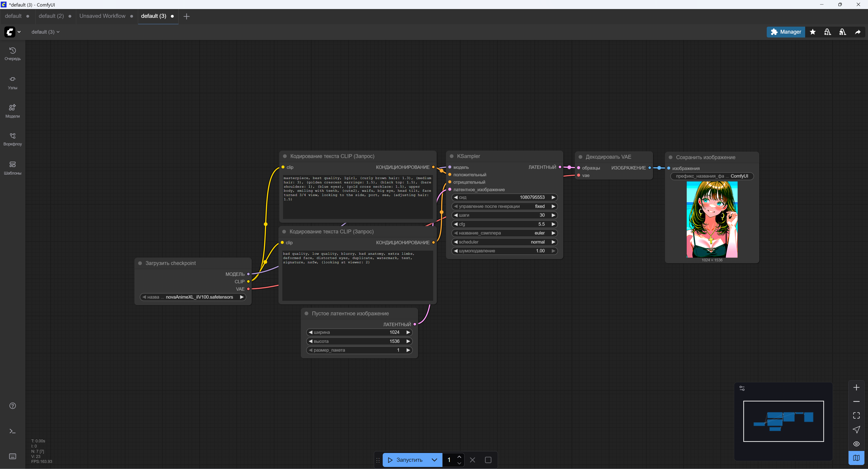Expand the Run button dropdown arrow
Screen dimensions: 868x469
(x=434, y=460)
